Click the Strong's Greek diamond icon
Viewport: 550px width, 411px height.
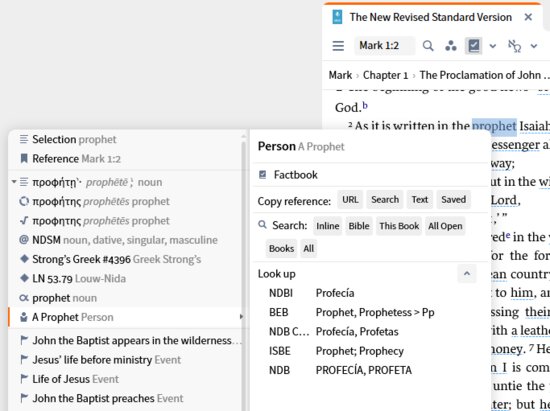[24, 259]
